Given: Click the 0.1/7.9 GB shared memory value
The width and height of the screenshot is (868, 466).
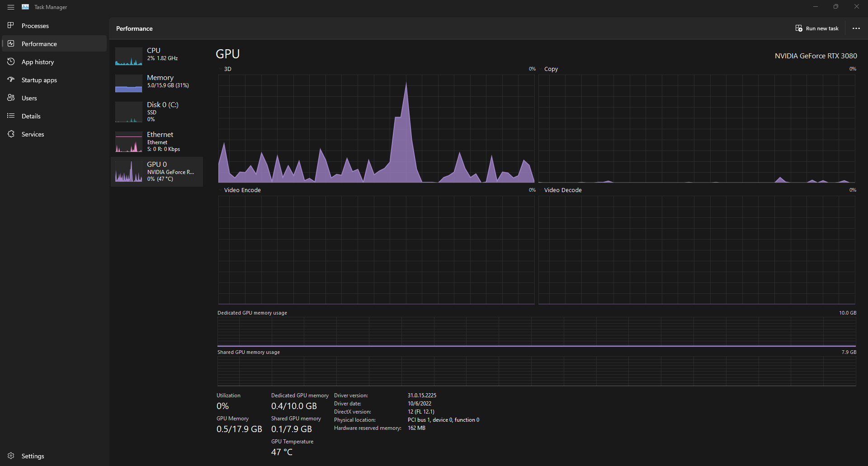Looking at the screenshot, I should point(292,429).
